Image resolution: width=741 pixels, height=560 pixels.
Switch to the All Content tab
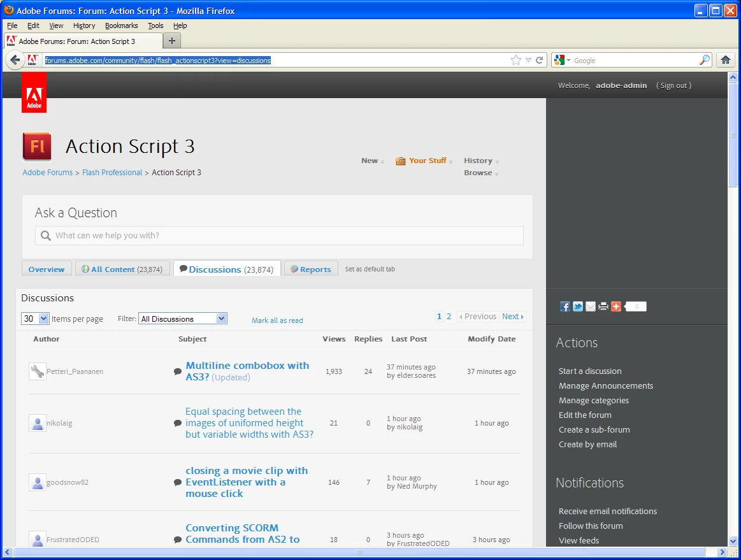tap(122, 269)
